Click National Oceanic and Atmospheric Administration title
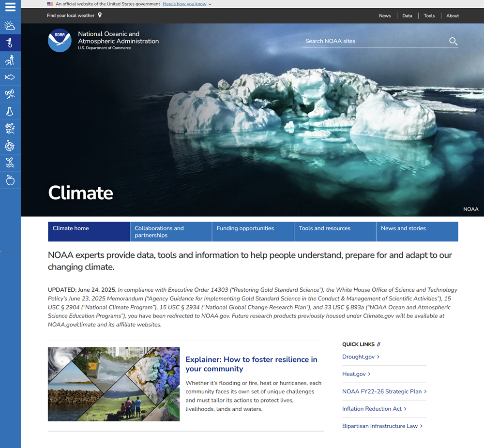The height and width of the screenshot is (448, 484). click(118, 38)
